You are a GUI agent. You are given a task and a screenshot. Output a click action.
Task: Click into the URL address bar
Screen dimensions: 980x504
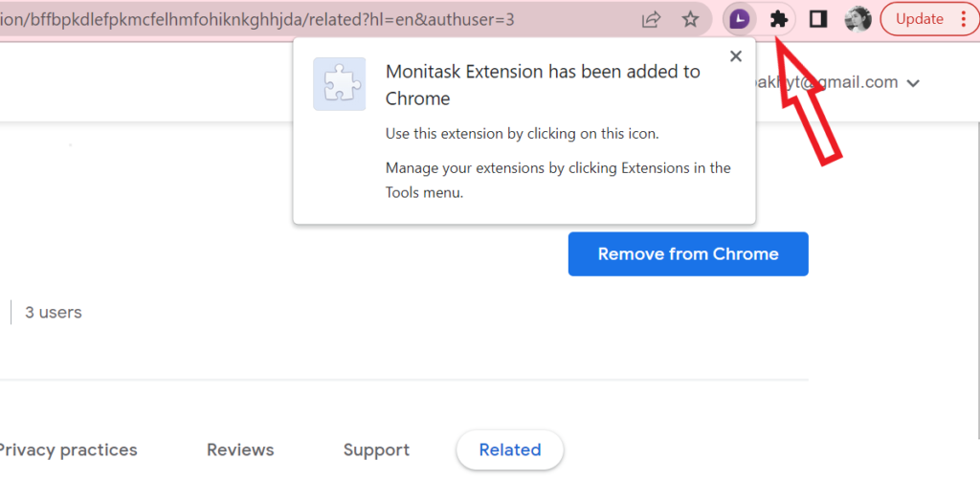(x=313, y=19)
